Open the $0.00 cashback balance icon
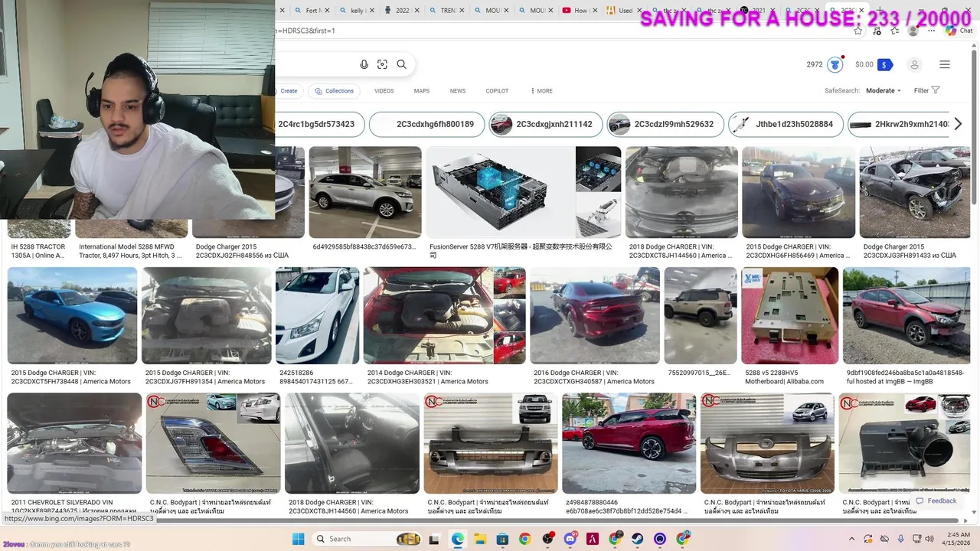The image size is (980, 551). click(885, 64)
